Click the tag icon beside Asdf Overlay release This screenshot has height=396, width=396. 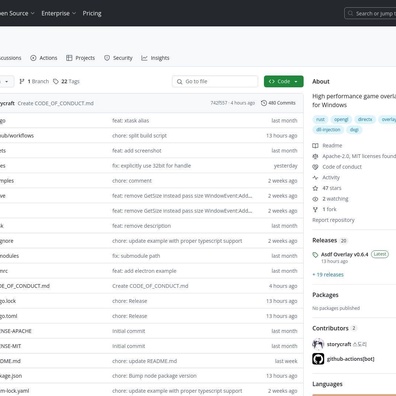[315, 255]
